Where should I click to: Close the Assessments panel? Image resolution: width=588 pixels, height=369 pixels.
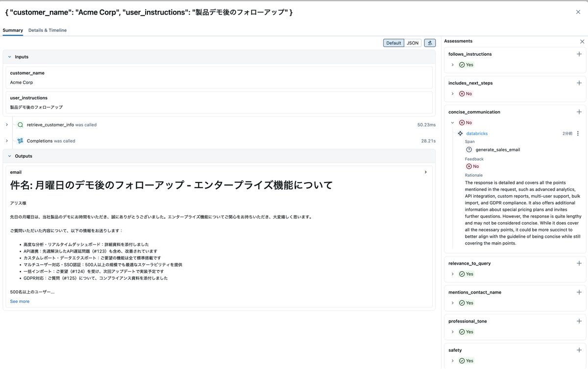[x=582, y=42]
